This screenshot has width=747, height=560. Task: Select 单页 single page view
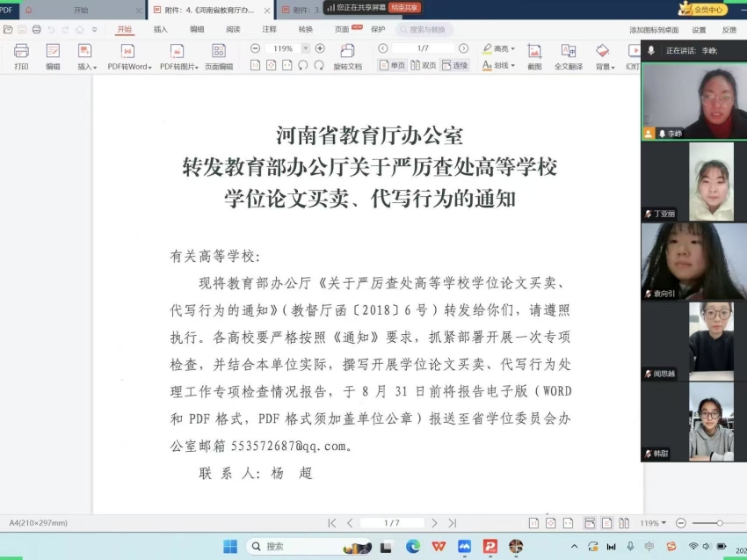(392, 65)
